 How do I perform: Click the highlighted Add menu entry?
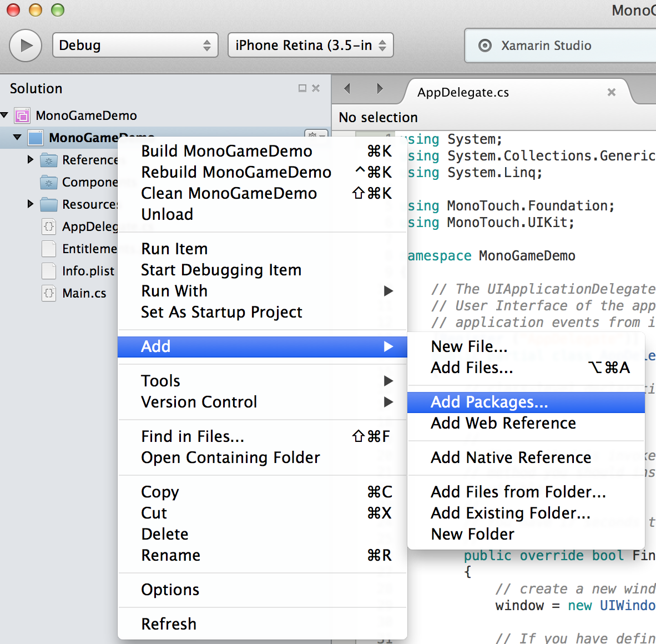(x=263, y=347)
